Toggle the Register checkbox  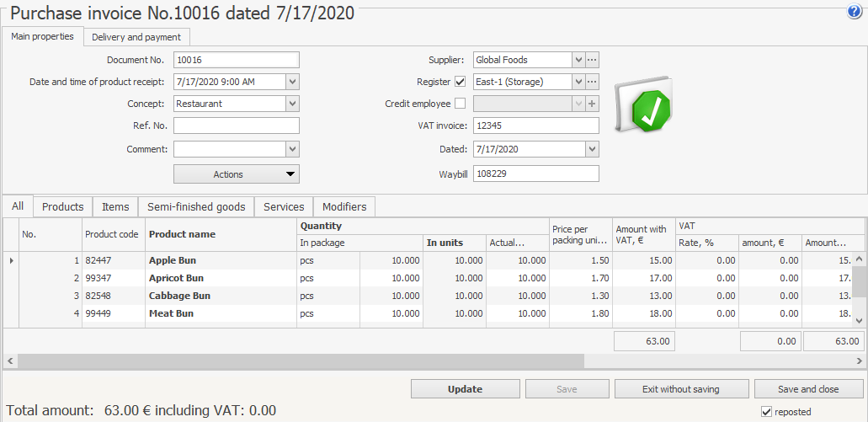coord(460,82)
